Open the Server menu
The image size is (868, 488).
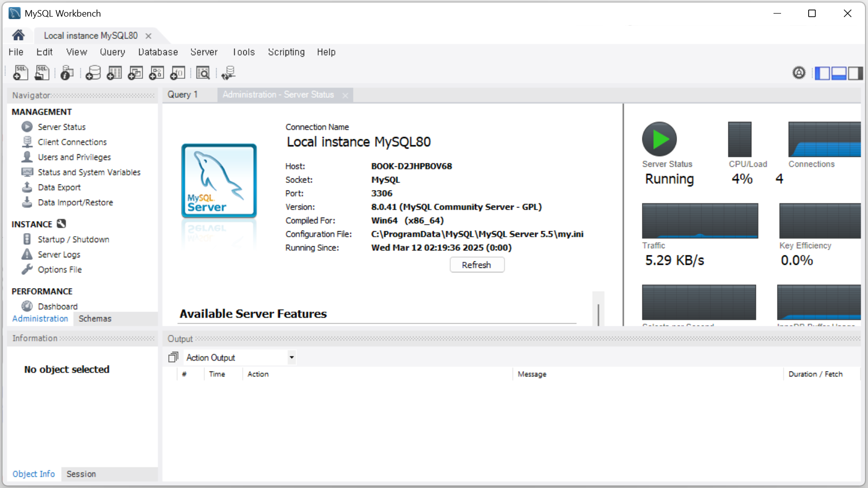coord(204,52)
